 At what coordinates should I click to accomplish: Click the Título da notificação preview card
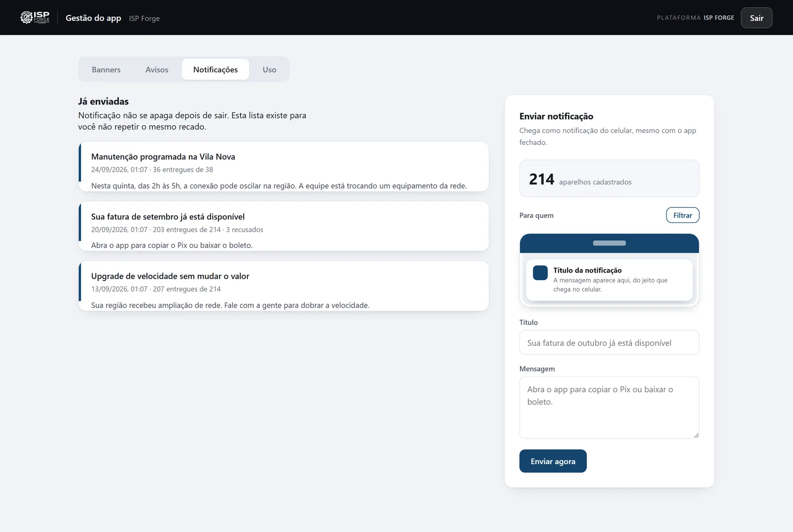coord(609,280)
